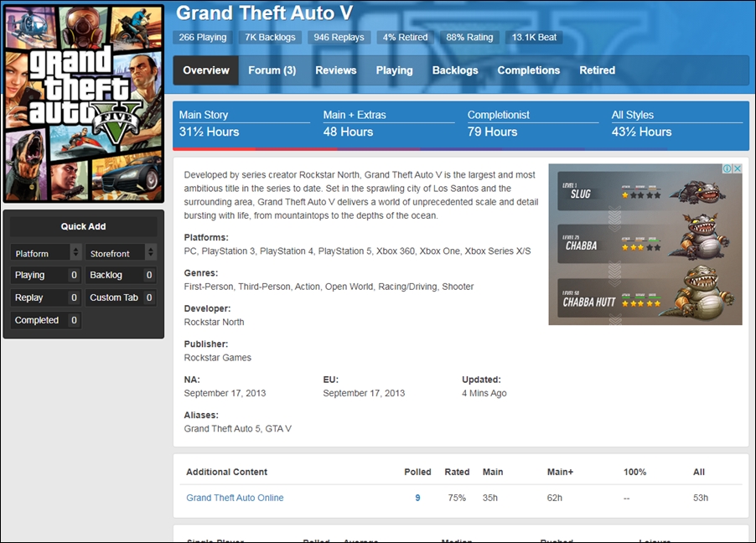Switch to the Overview tab
The height and width of the screenshot is (543, 756).
(x=206, y=70)
